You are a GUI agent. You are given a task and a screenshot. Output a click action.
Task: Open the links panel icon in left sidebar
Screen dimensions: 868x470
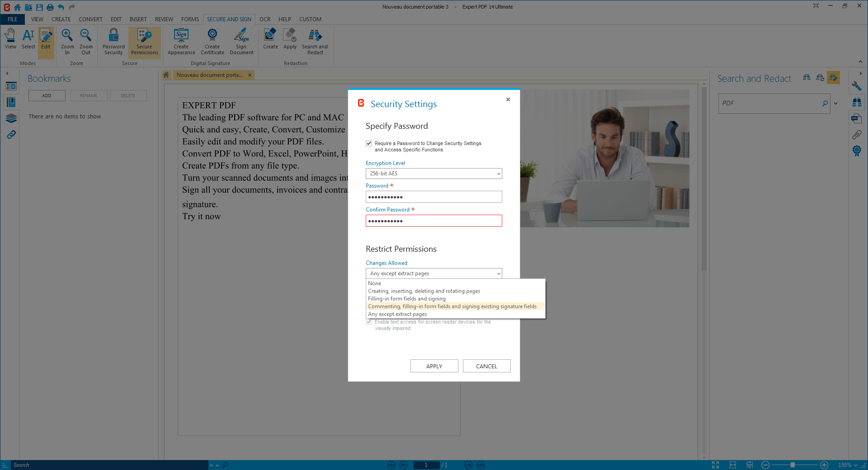click(11, 135)
